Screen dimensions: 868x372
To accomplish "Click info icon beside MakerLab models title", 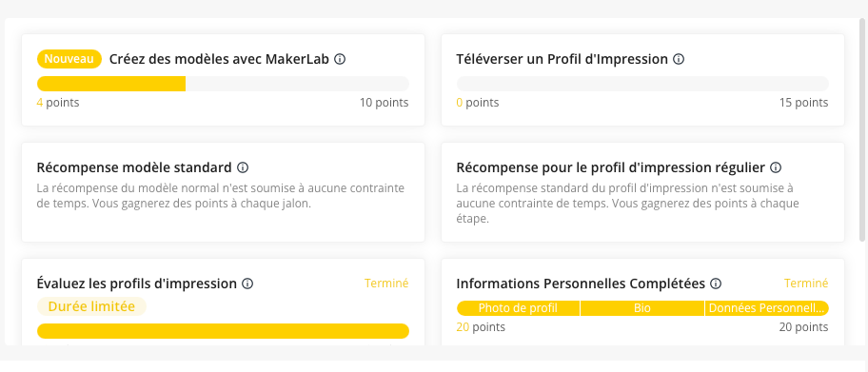I will [x=340, y=59].
